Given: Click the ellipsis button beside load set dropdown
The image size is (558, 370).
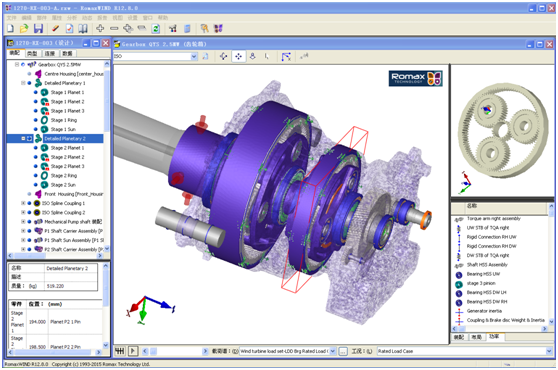Looking at the screenshot, I should tap(342, 351).
